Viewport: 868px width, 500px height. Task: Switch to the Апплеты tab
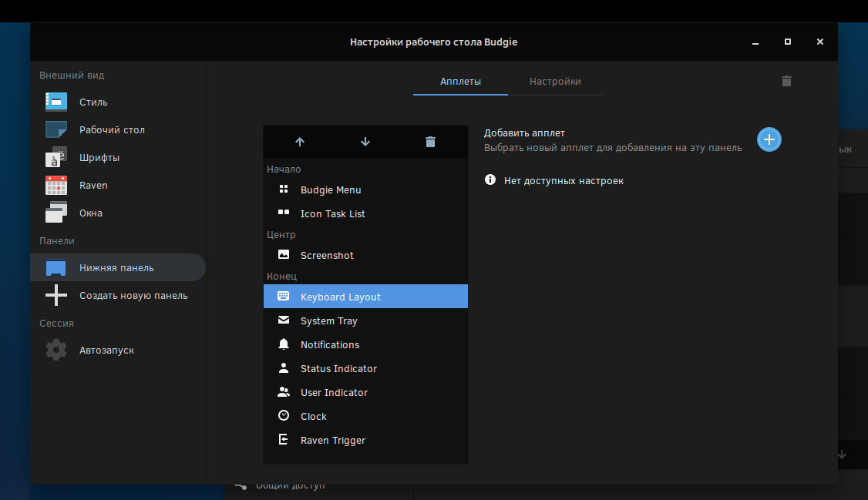point(460,82)
